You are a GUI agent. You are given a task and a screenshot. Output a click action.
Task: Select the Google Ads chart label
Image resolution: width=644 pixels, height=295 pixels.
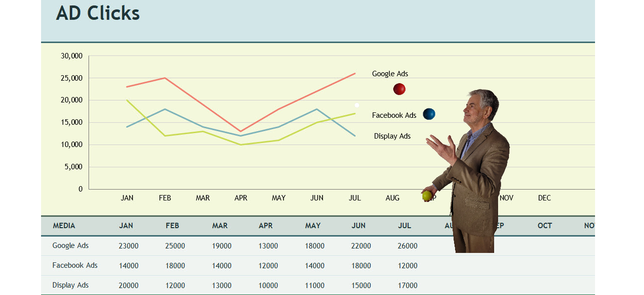pos(390,74)
